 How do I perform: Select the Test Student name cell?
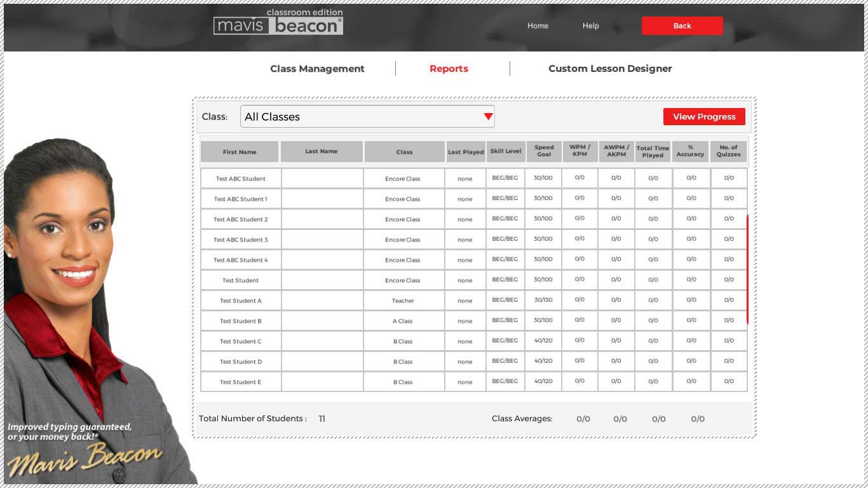[x=241, y=280]
